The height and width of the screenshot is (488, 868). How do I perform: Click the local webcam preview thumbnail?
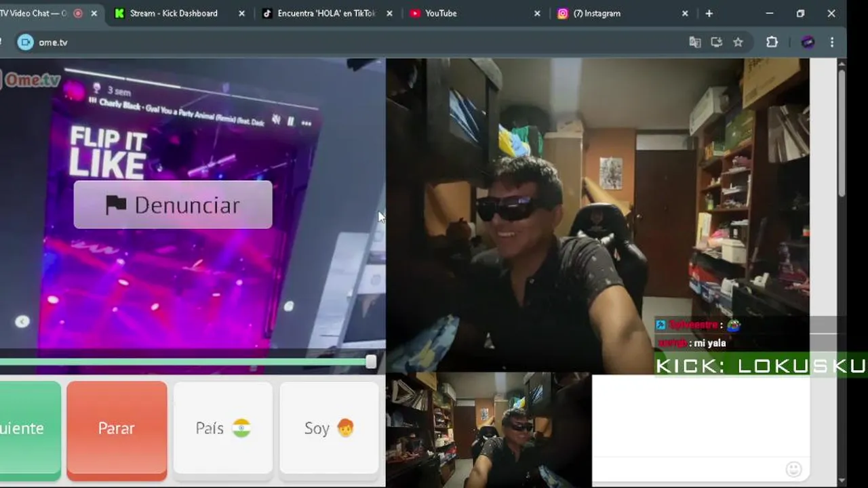488,430
